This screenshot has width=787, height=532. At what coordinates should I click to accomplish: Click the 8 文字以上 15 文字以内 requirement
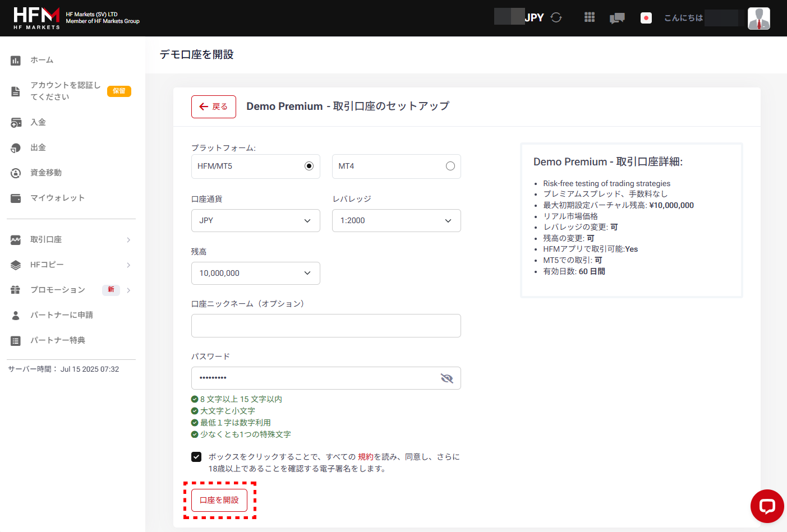tap(241, 399)
